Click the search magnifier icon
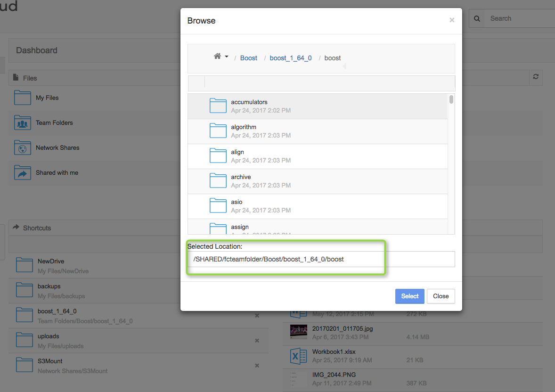This screenshot has height=392, width=555. coord(477,18)
